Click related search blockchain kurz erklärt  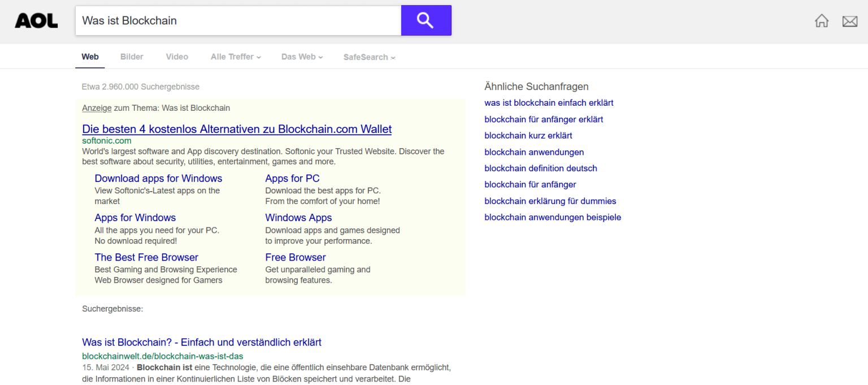pos(528,136)
